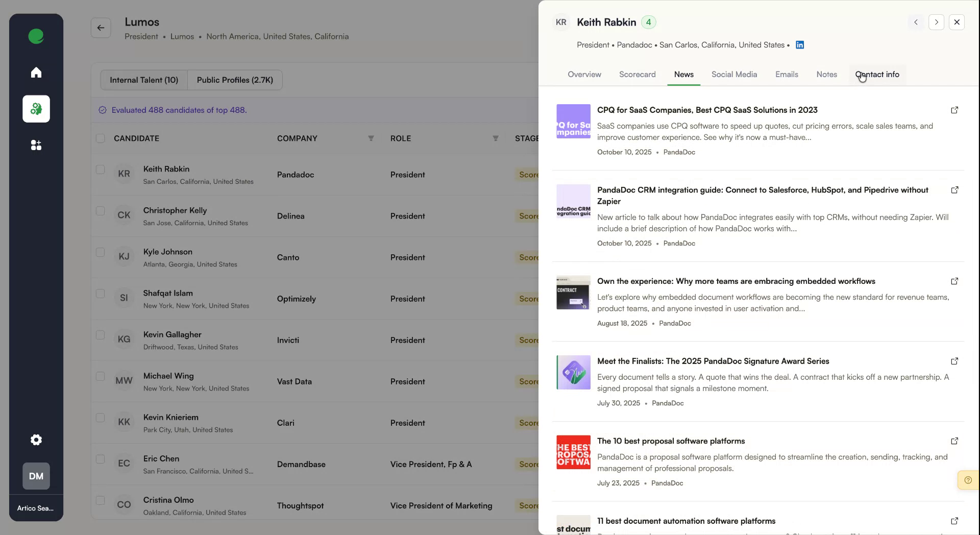Switch to the Scorecard tab
The image size is (980, 535).
pyautogui.click(x=637, y=75)
